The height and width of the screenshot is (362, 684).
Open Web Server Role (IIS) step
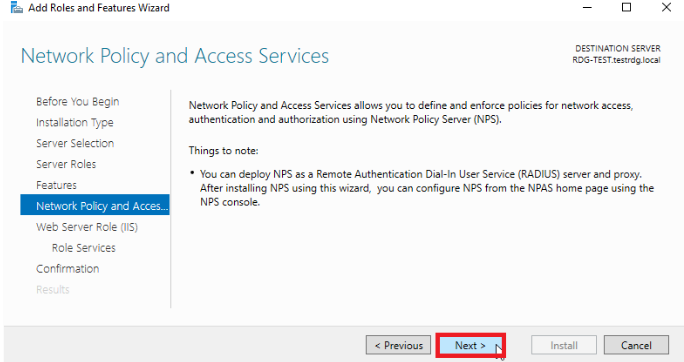[87, 227]
